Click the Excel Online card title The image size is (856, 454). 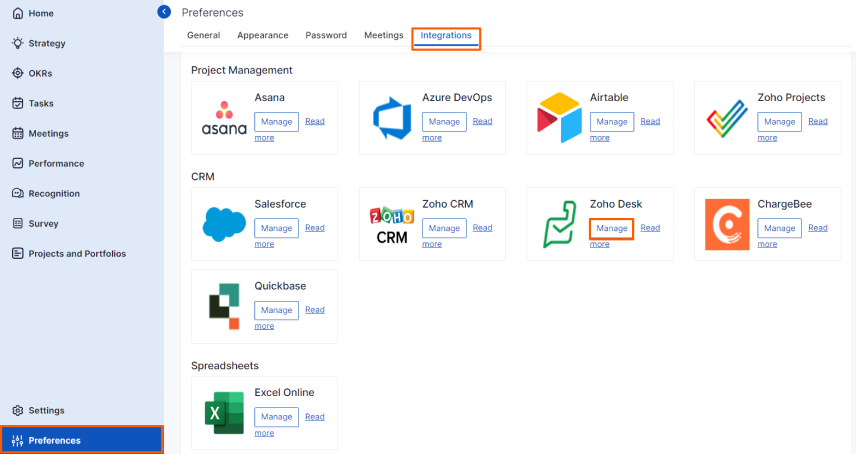[284, 392]
